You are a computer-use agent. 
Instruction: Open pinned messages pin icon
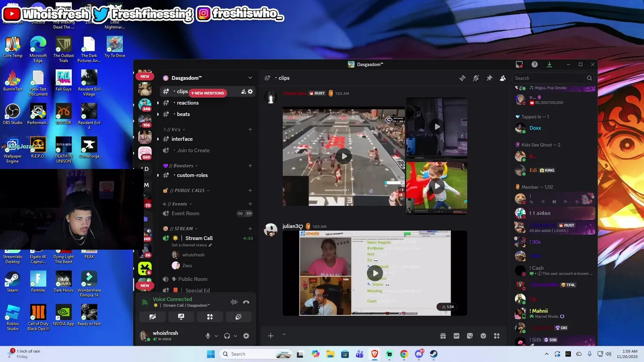click(x=489, y=78)
